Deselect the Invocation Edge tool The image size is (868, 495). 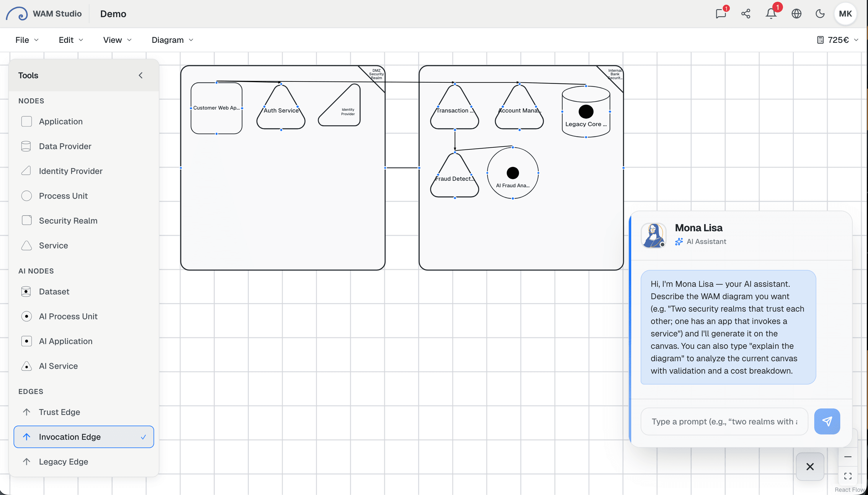(84, 437)
